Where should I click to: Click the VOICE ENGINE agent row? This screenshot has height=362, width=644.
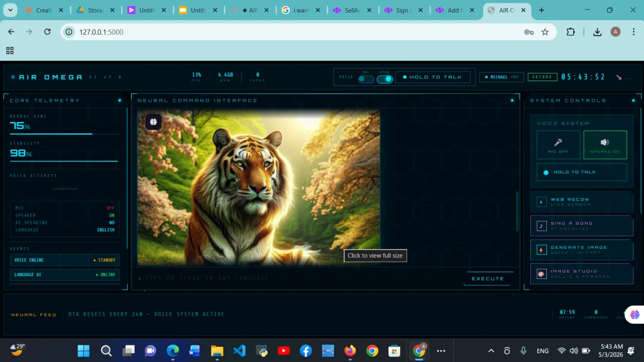coord(65,260)
